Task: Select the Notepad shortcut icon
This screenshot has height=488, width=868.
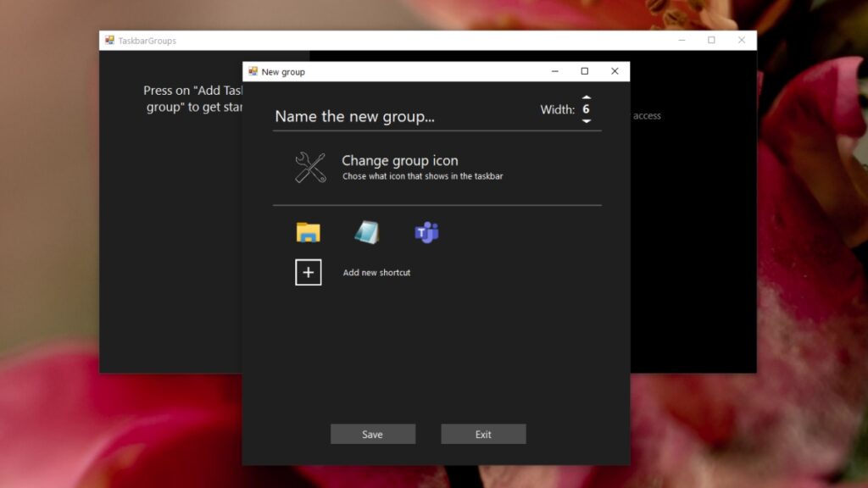Action: pyautogui.click(x=368, y=230)
